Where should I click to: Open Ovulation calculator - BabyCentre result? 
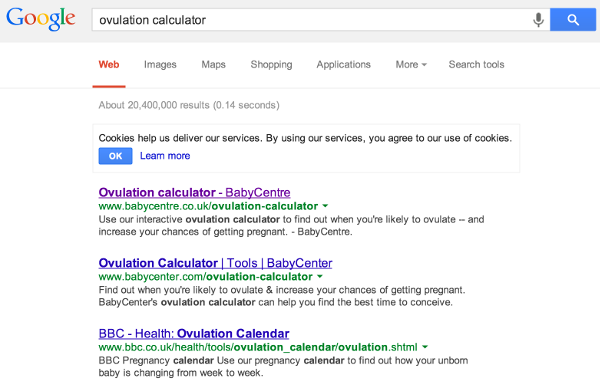click(x=194, y=192)
